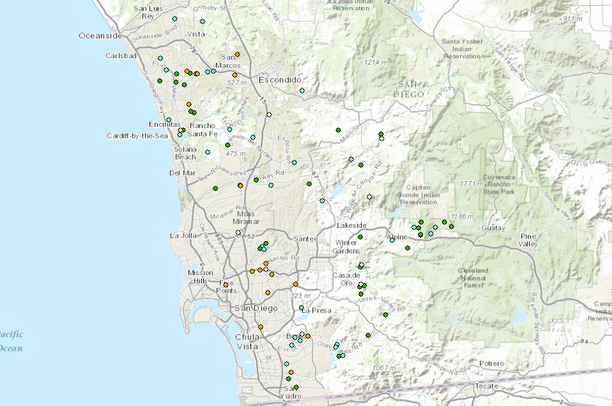Click the white marker west of Capitan Grande Reservation
Screen dimensions: 612x406
pyautogui.click(x=369, y=197)
